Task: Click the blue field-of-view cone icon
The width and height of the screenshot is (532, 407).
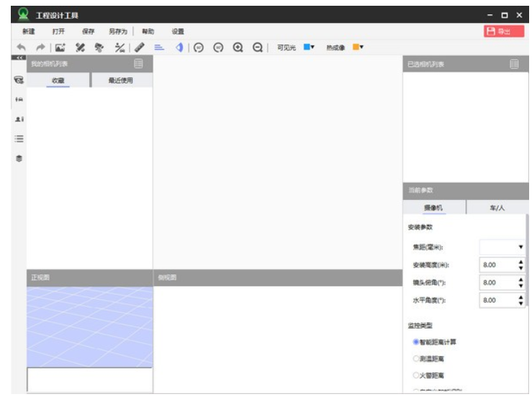Action: [179, 47]
